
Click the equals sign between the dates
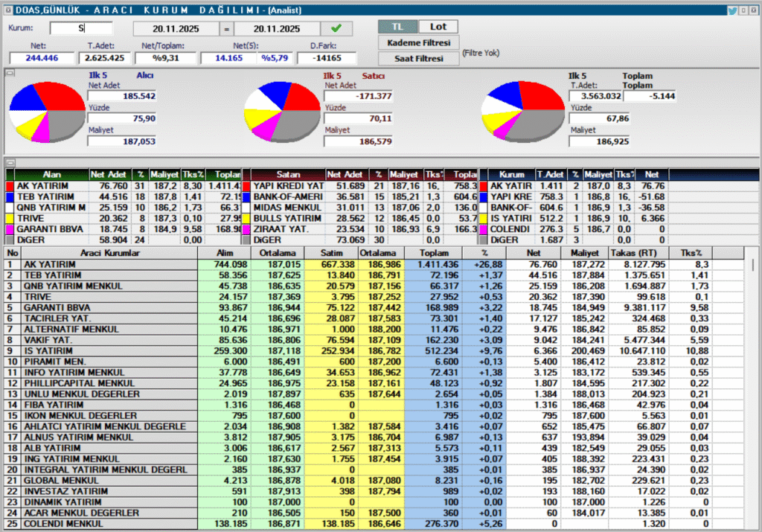tap(227, 29)
